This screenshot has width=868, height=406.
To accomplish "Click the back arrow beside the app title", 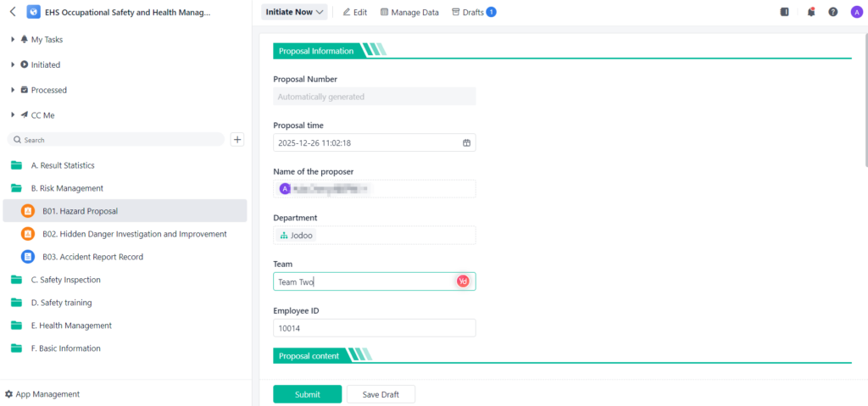I will pos(12,13).
